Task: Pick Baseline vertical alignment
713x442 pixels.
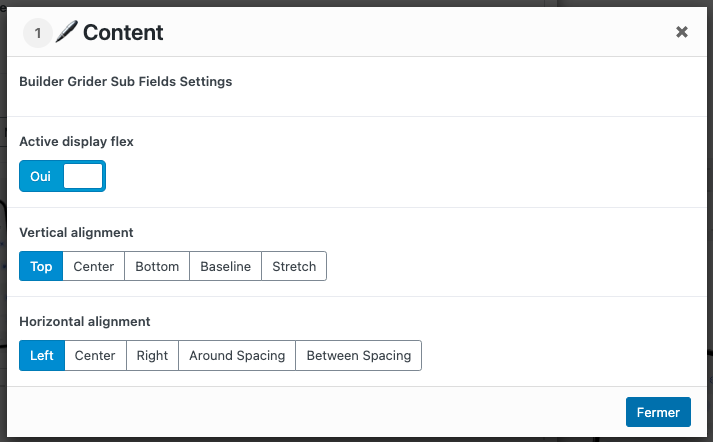Action: point(225,266)
